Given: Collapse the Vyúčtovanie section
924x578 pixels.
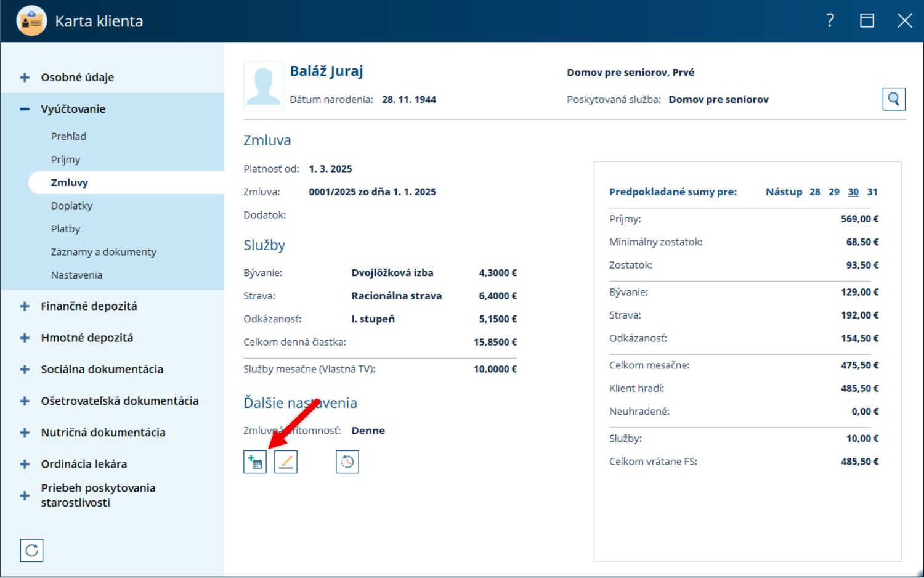Looking at the screenshot, I should tap(25, 109).
